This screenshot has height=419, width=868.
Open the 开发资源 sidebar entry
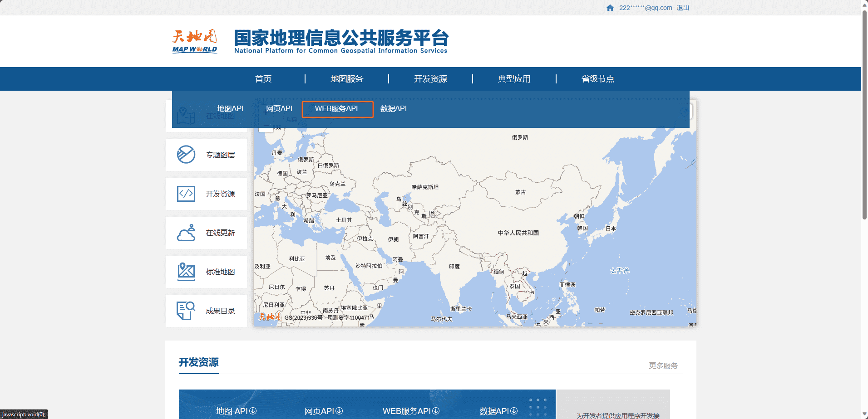206,194
